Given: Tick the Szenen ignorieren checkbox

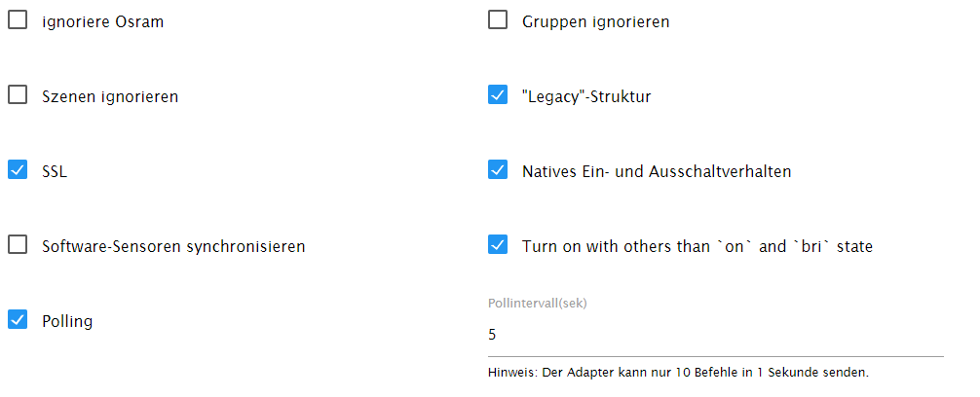Looking at the screenshot, I should point(18,95).
